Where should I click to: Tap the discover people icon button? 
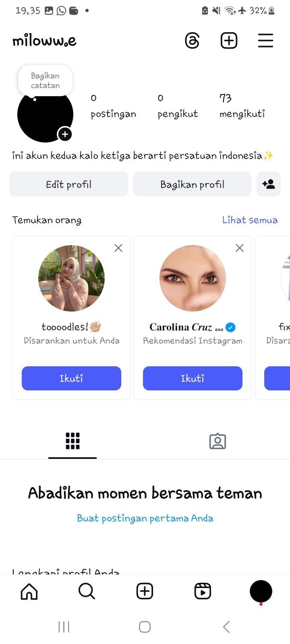point(268,184)
